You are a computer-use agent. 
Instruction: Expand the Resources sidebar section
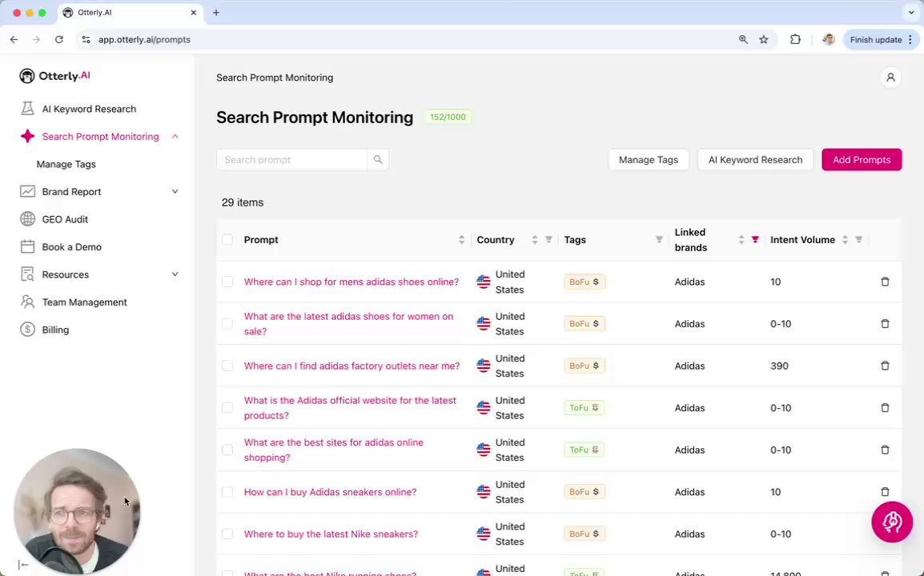tap(175, 274)
